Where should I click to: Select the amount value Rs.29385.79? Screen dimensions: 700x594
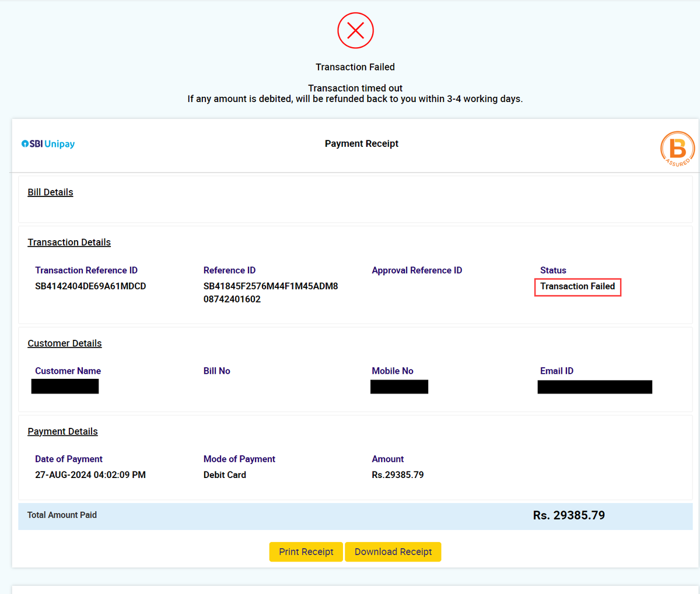[398, 475]
